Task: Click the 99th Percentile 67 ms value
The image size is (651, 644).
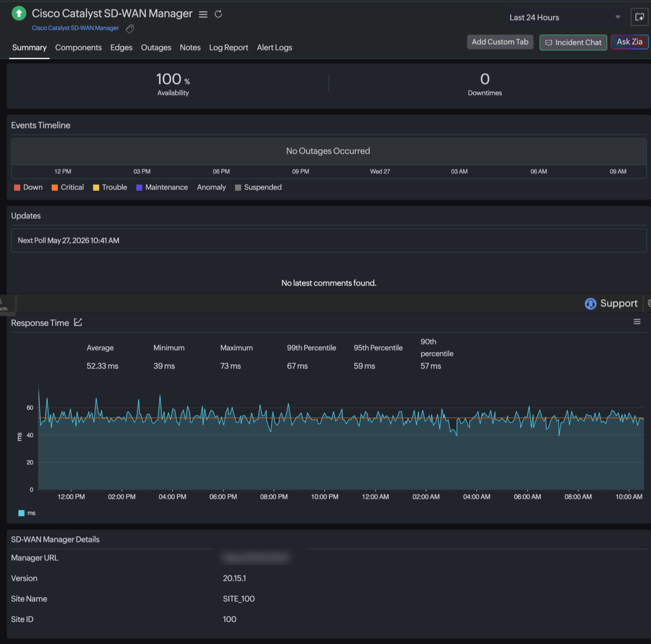Action: click(x=297, y=366)
